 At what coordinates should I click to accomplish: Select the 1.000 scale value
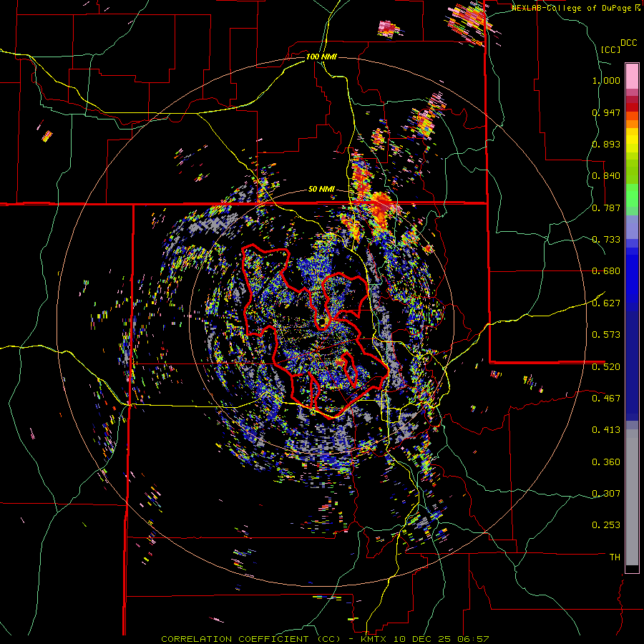coord(606,80)
